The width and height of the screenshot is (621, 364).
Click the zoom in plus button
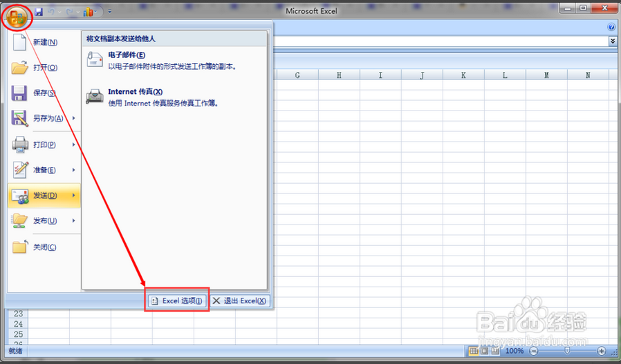click(602, 351)
